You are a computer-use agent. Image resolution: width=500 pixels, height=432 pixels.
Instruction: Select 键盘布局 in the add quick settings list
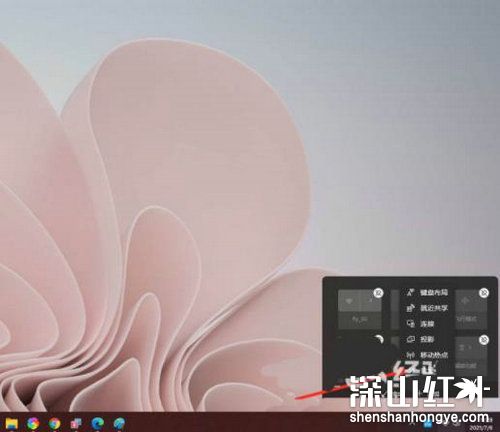coord(427,293)
